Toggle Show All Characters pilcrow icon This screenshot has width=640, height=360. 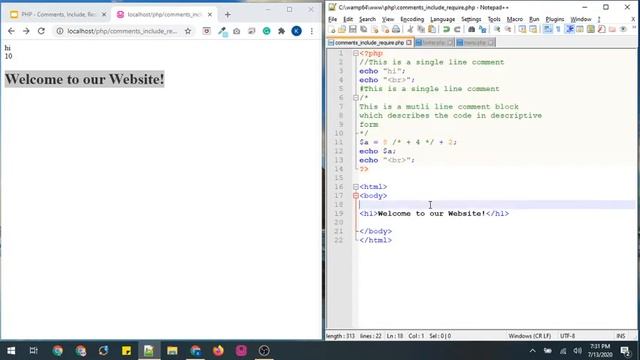pyautogui.click(x=558, y=29)
